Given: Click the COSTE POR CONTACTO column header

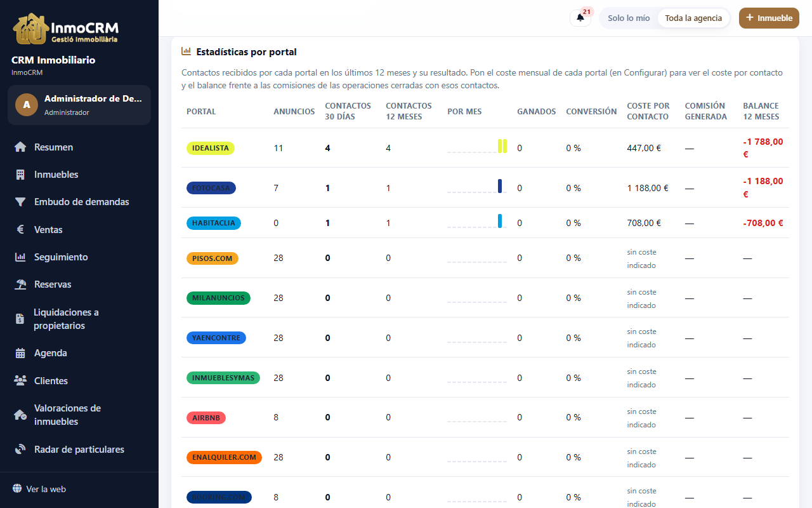Looking at the screenshot, I should 648,111.
